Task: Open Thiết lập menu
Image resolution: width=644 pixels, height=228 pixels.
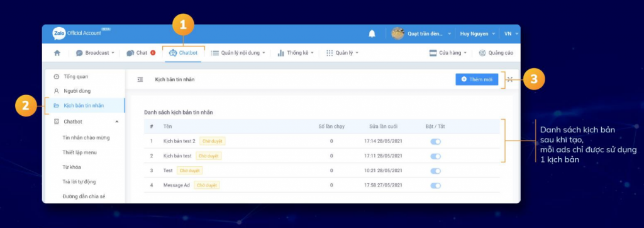Action: point(80,152)
